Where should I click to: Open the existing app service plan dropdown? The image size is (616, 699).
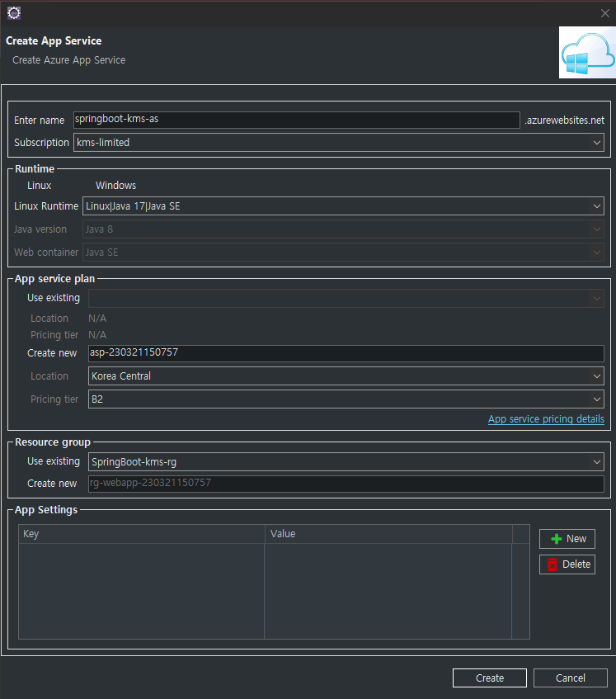point(346,298)
